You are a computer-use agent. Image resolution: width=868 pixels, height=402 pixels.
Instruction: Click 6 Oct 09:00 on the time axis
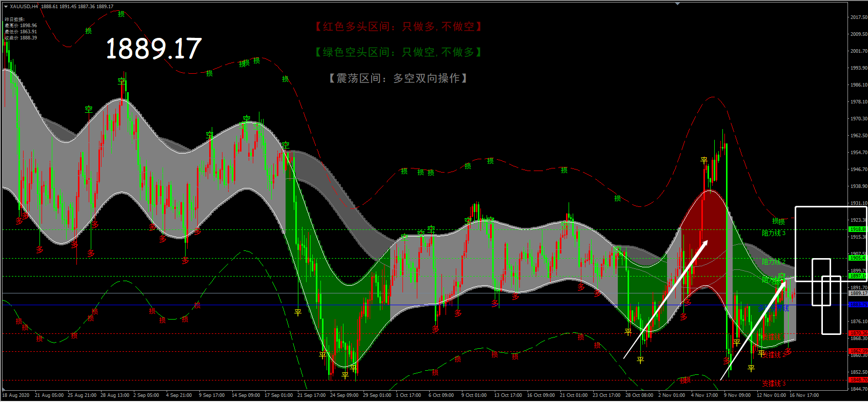(x=441, y=395)
